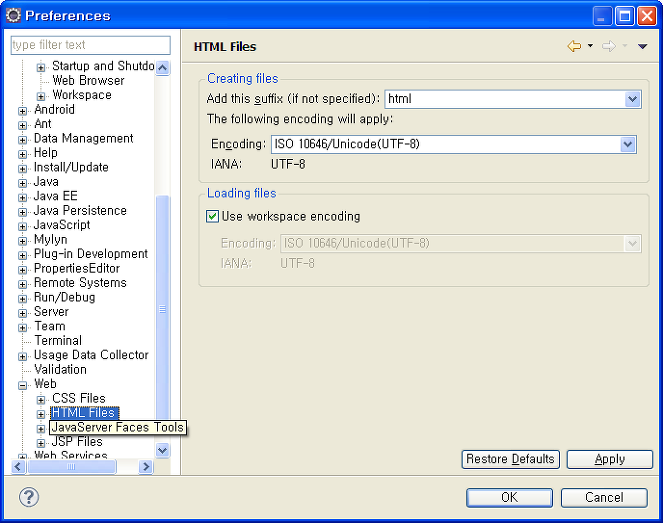Collapse the Web tree node

(22, 386)
